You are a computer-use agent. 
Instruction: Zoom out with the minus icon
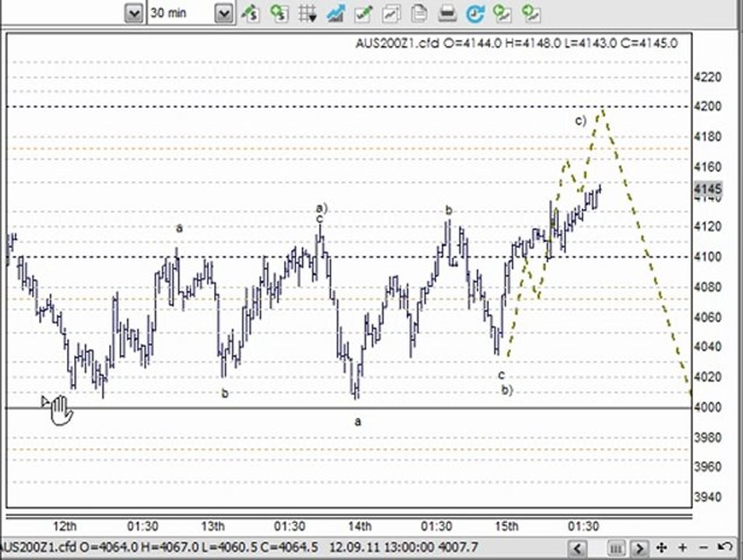pyautogui.click(x=703, y=548)
